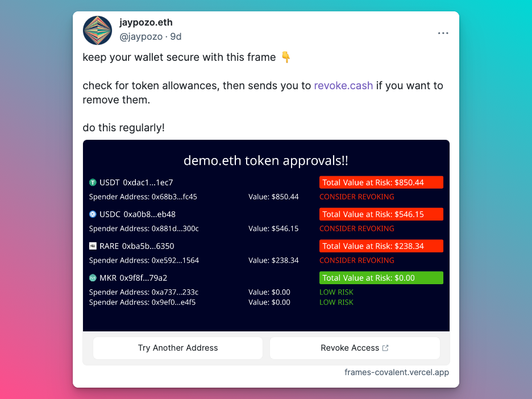Open the jaypozo.eth display name
Image resolution: width=532 pixels, height=399 pixels.
[146, 22]
